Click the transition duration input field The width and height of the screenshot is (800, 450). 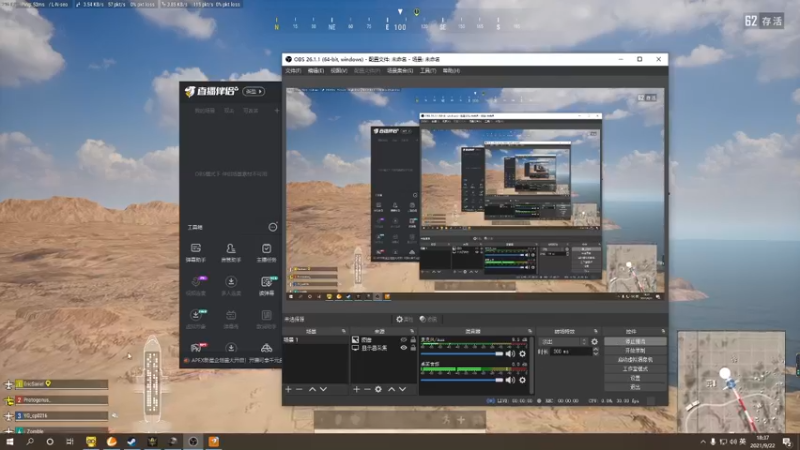coord(571,352)
